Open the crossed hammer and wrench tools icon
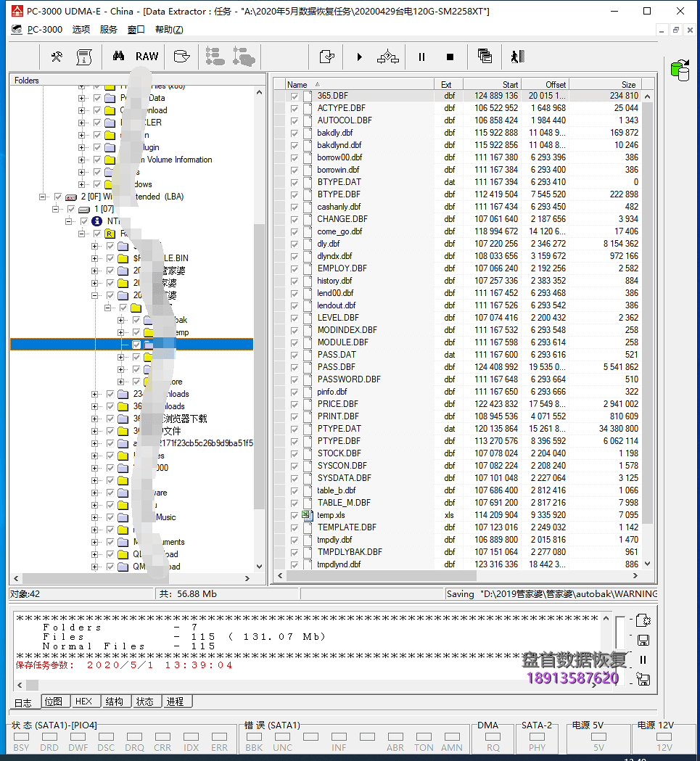The width and height of the screenshot is (700, 761). coord(57,57)
